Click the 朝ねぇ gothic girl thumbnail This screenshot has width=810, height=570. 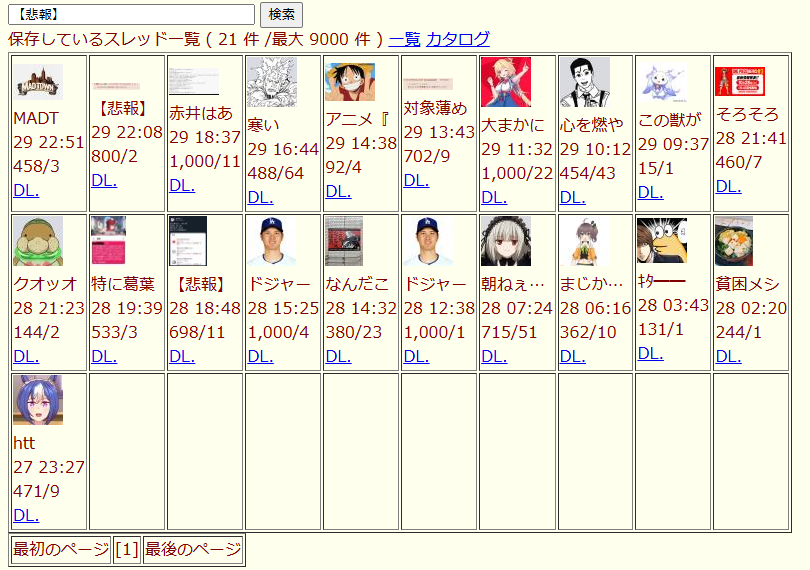(506, 241)
